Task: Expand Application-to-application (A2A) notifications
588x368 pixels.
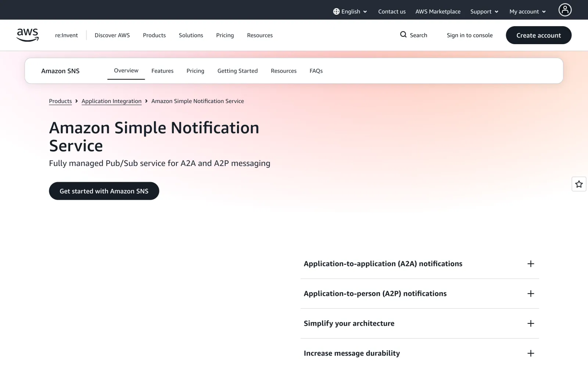Action: (419, 264)
